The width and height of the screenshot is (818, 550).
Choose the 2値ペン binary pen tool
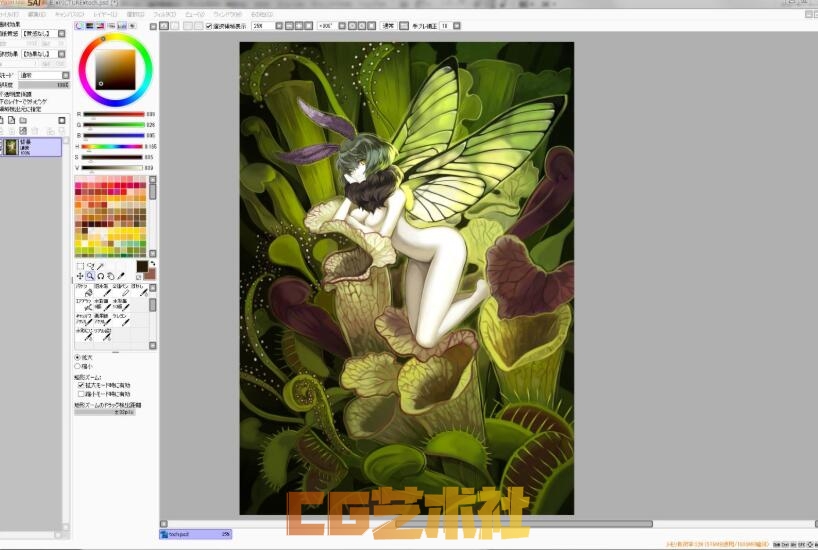point(121,290)
